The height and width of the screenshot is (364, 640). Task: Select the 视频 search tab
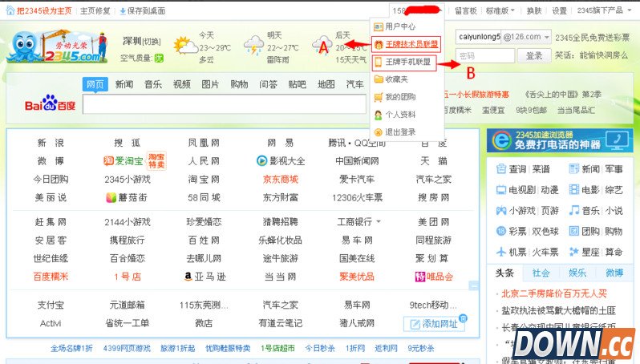[x=181, y=84]
